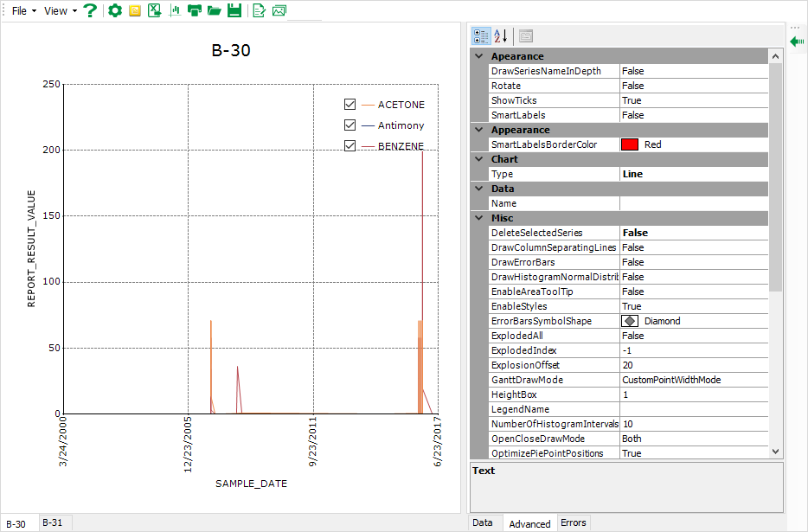
Task: Sort properties alphabetically with A-Z icon
Action: click(501, 35)
